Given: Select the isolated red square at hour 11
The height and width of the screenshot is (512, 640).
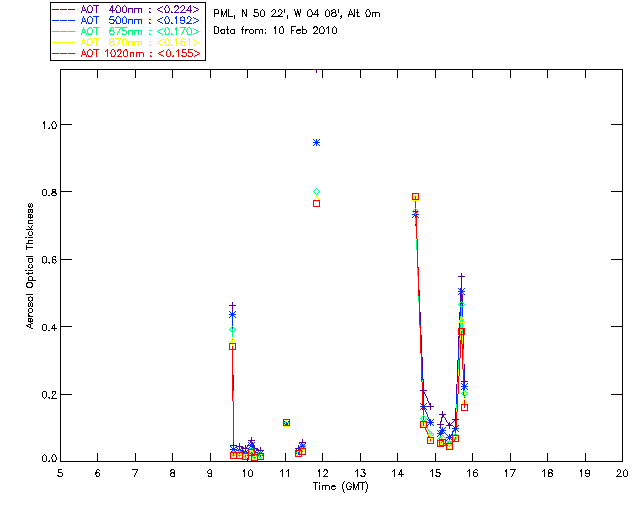Looking at the screenshot, I should pyautogui.click(x=286, y=423).
